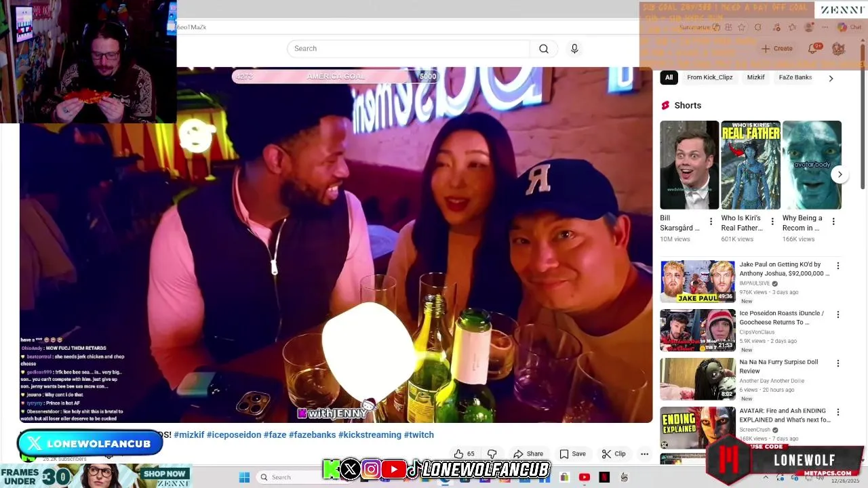
Task: Open options menu for Ice Poseidon video
Action: (837, 315)
